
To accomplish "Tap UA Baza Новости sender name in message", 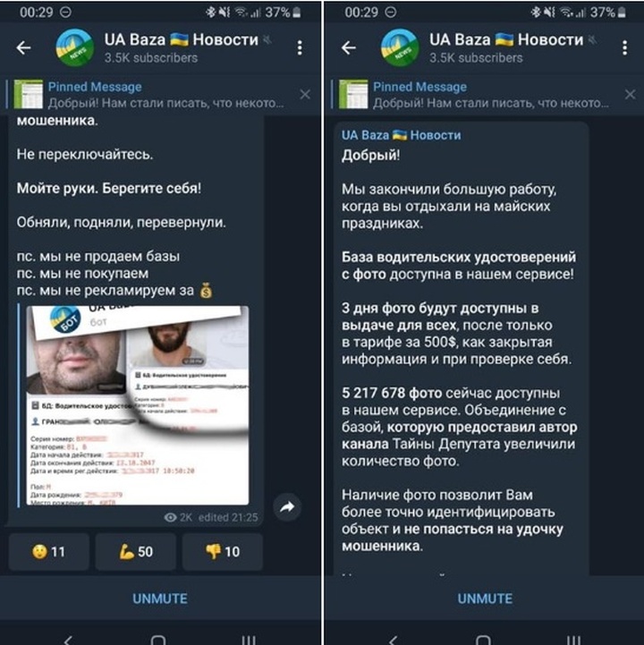I will 401,135.
